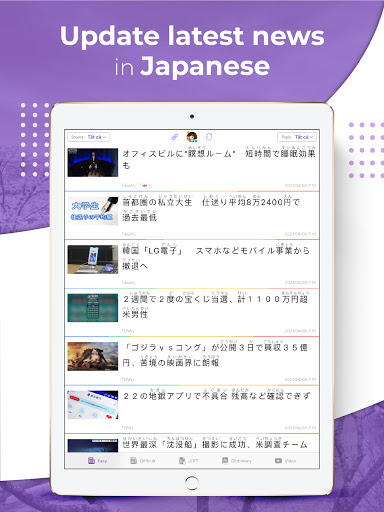
Task: Read headline 韓国「LG電子」スマホなど
Action: pos(216,257)
